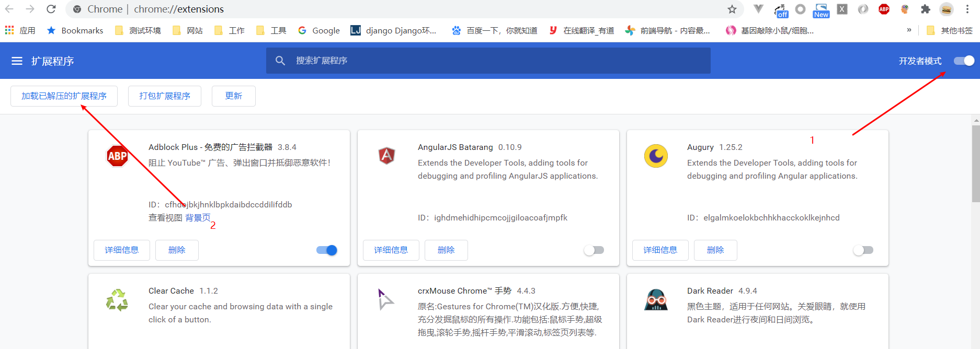
Task: Disable the Adblock Plus extension toggle
Action: [327, 250]
